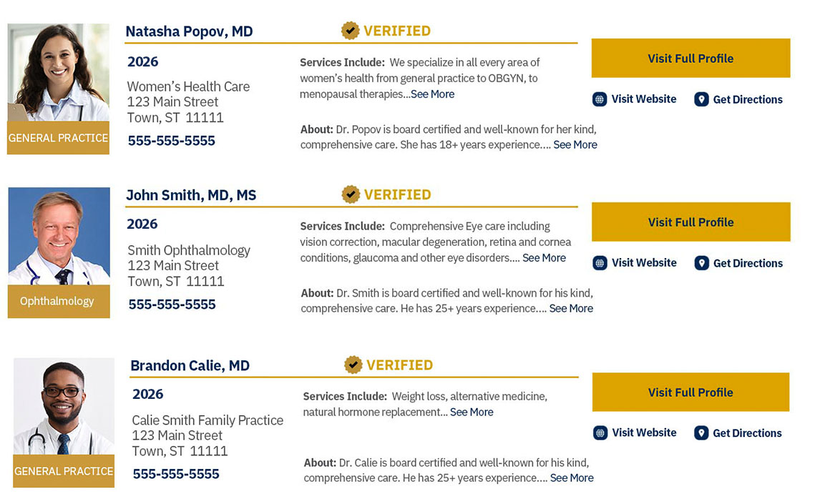Viewport: 815px width, 504px height.
Task: Select John Smith's profile photo
Action: [x=59, y=236]
